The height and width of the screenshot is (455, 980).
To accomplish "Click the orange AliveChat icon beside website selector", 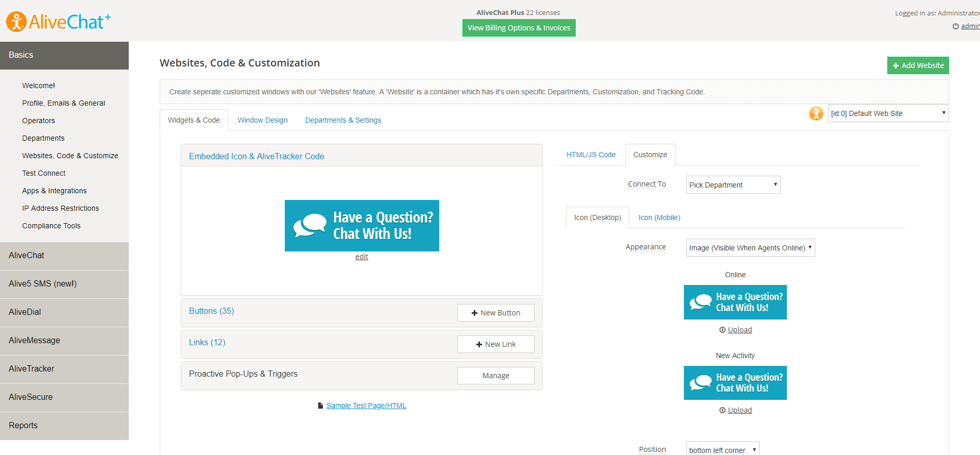I will point(816,113).
